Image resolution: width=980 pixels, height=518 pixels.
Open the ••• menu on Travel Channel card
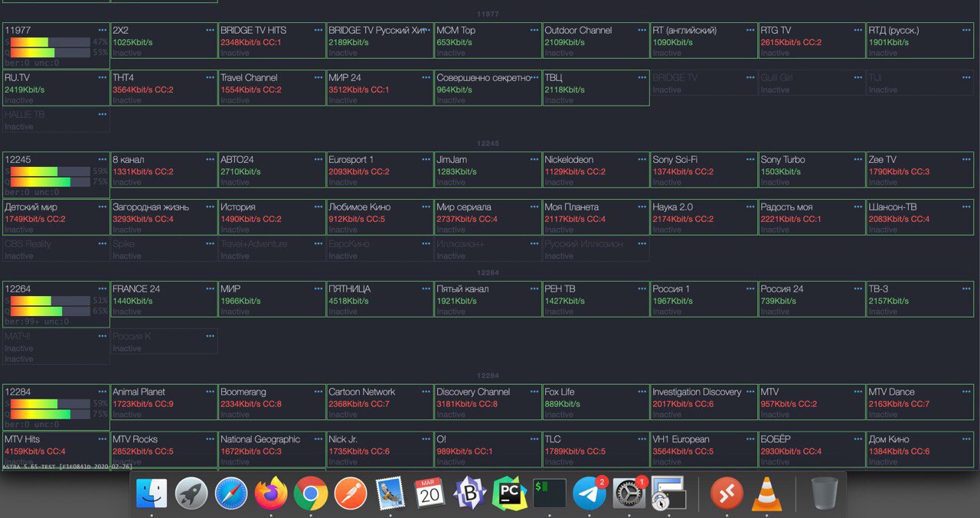pos(318,78)
